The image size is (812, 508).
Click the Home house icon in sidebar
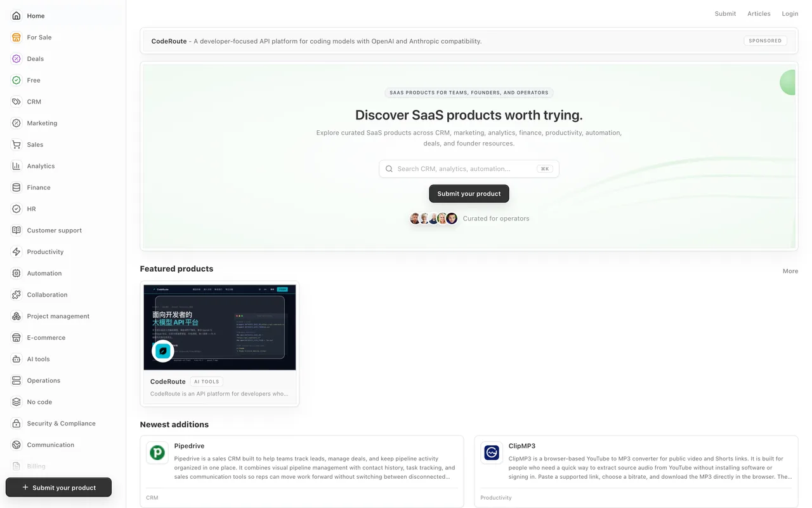click(16, 16)
